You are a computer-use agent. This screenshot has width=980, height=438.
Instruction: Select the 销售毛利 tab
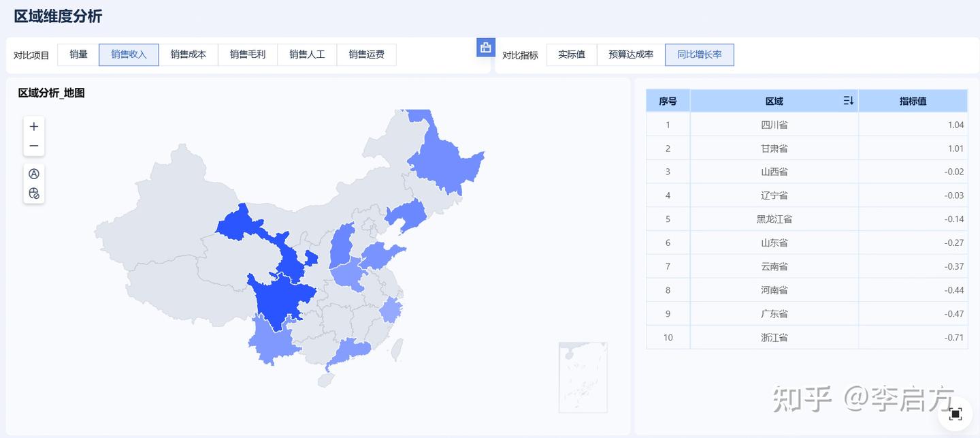(x=248, y=54)
